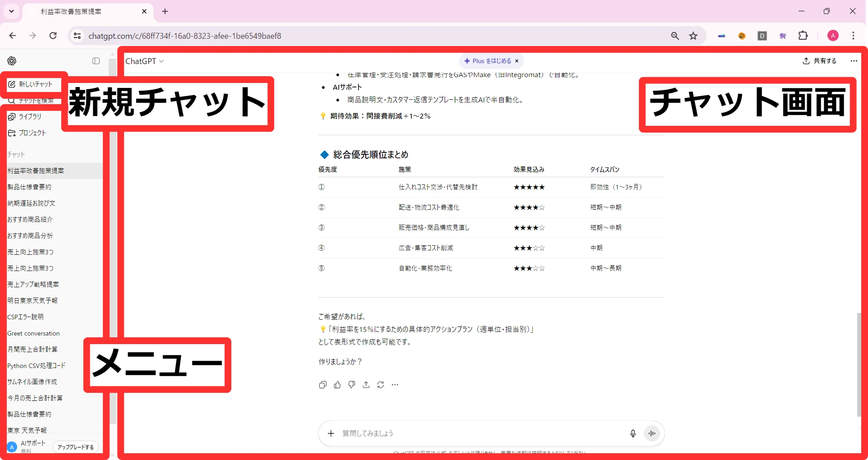
Task: Copy the assistant's response
Action: pos(322,384)
